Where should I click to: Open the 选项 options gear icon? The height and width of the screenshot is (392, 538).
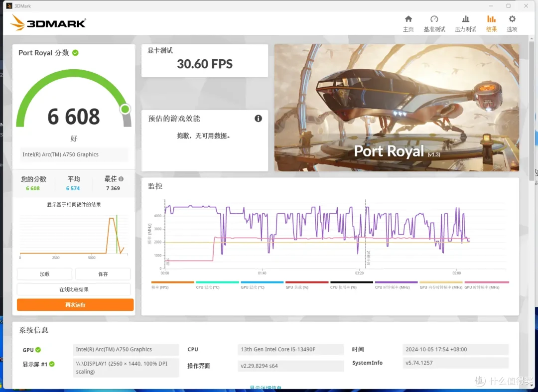512,19
